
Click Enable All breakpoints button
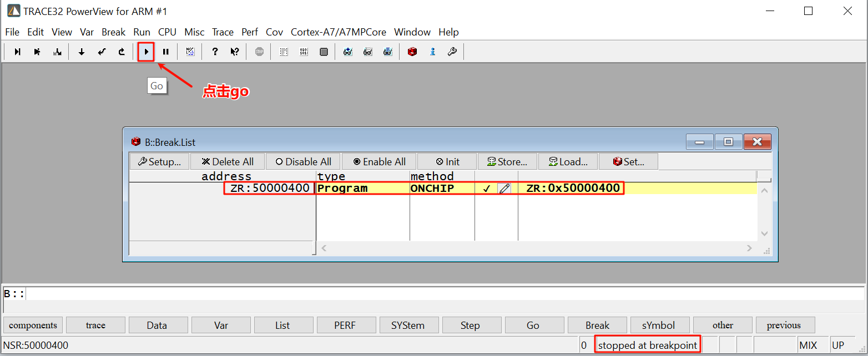coord(380,162)
